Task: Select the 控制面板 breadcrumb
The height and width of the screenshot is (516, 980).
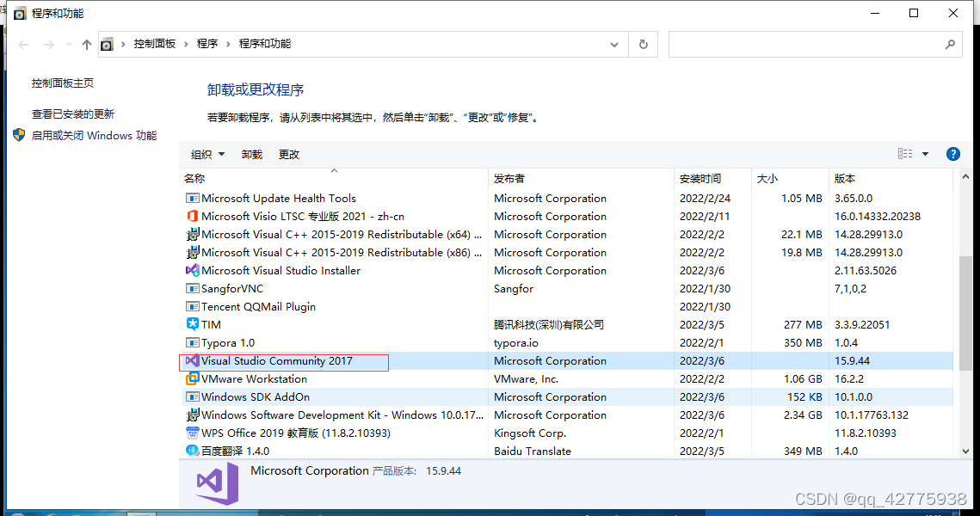Action: click(x=154, y=44)
